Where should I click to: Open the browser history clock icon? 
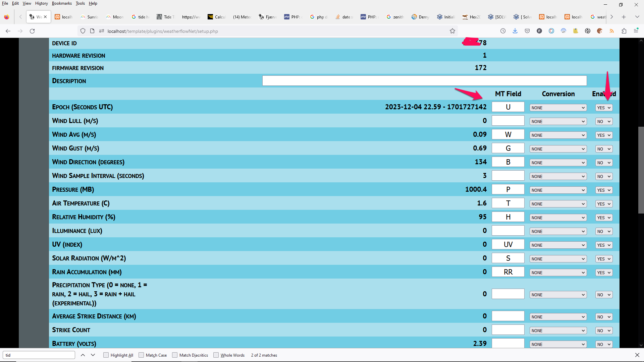click(x=503, y=31)
